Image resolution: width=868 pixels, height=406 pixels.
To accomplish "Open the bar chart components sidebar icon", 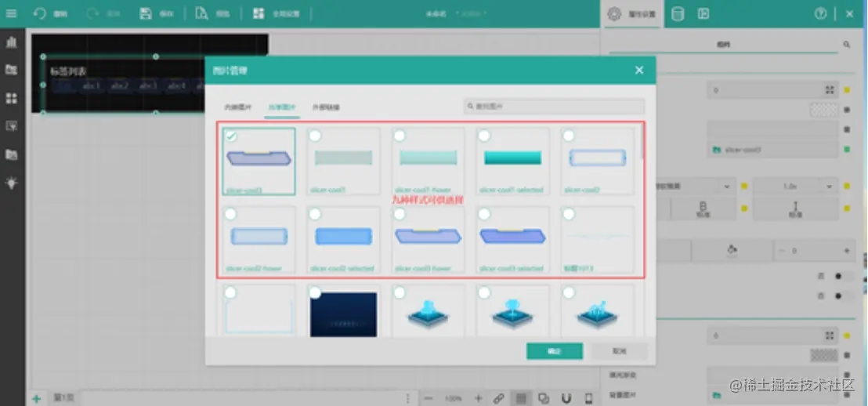I will tap(11, 42).
